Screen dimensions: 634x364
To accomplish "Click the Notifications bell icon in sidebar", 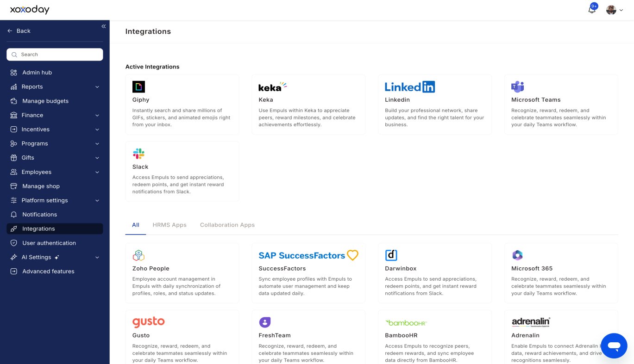I will click(x=14, y=215).
